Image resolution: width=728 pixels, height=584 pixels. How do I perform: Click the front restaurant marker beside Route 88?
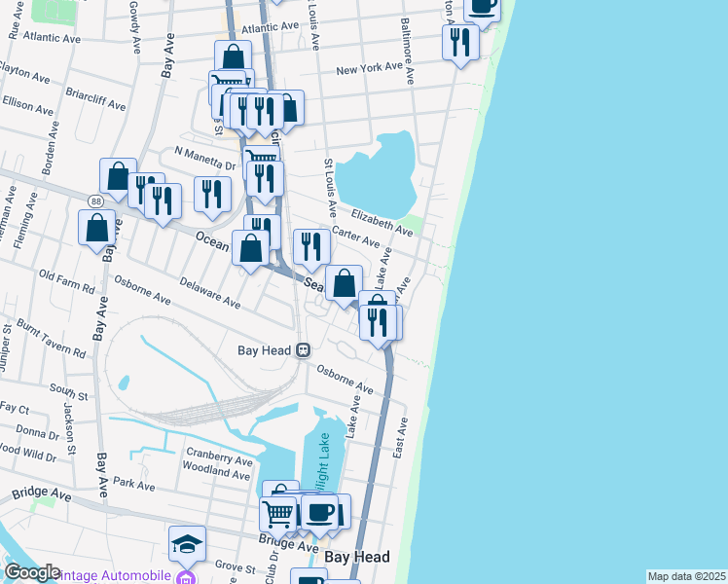(163, 201)
